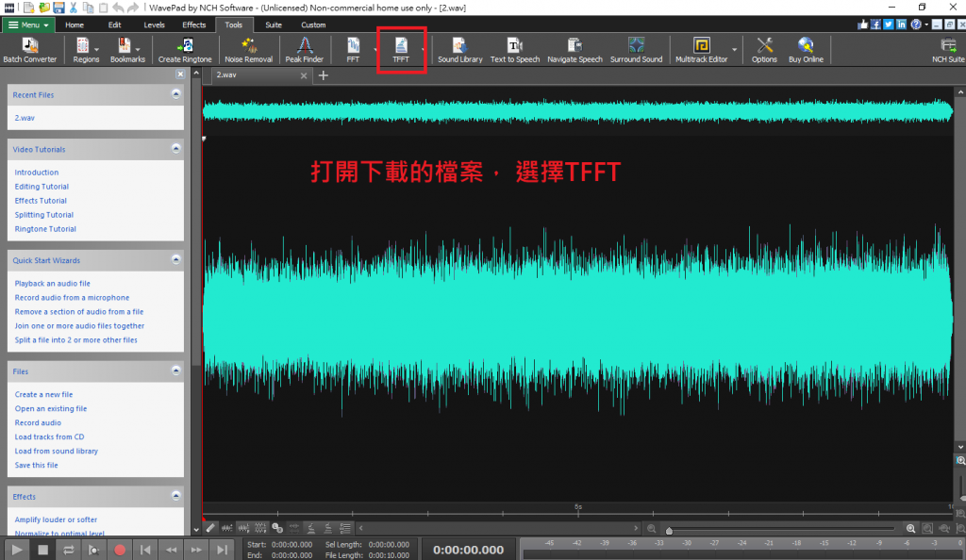The height and width of the screenshot is (560, 966).
Task: Open the TFFT analysis tool
Action: [401, 50]
